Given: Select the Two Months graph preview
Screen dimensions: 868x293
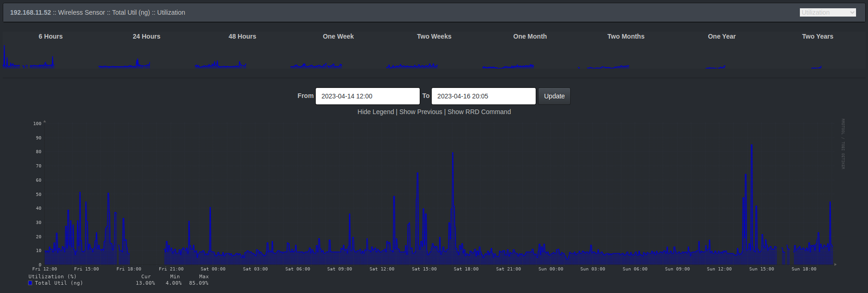Looking at the screenshot, I should click(x=604, y=57).
